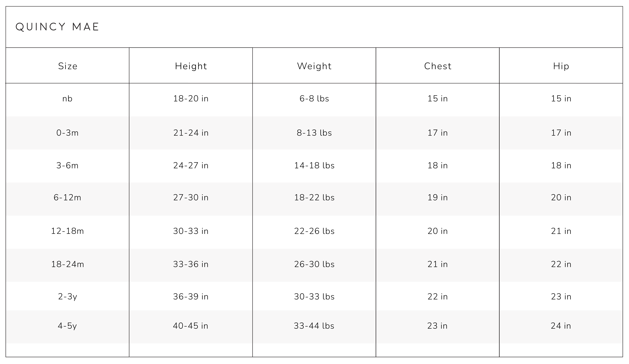Click the QUINCY MAE title text

tap(57, 27)
